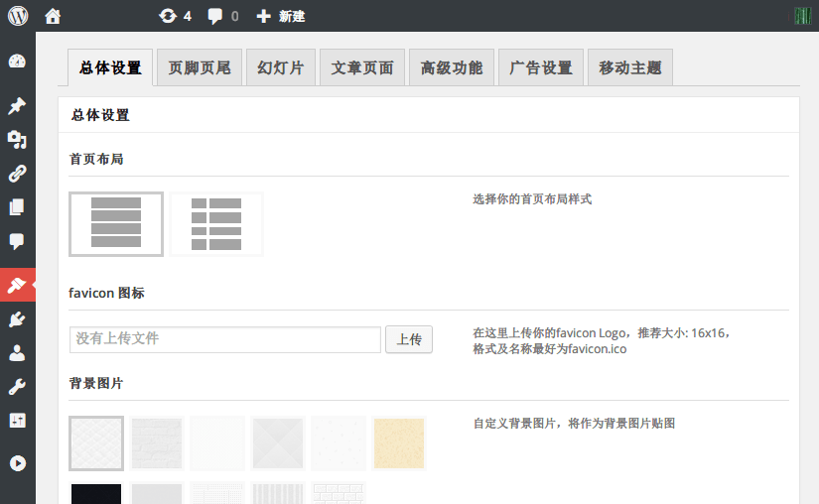Switch to 页脚页尾 tab
819x504 pixels.
(x=200, y=67)
